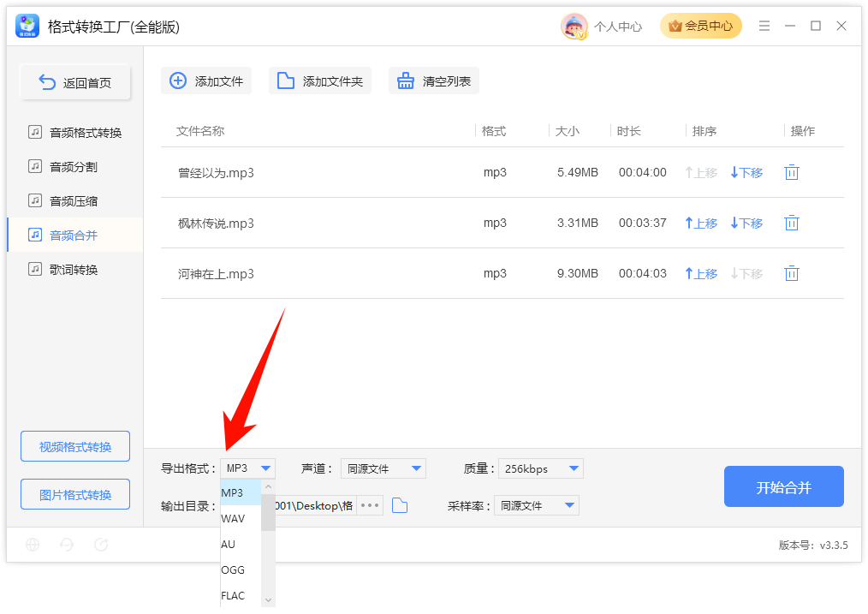Open output folder icon

pos(400,505)
